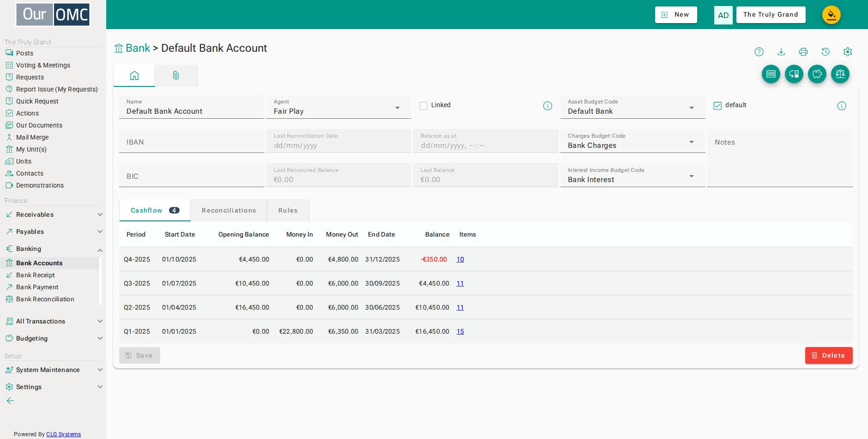
Task: Click the Bank breadcrumb icon
Action: (119, 48)
